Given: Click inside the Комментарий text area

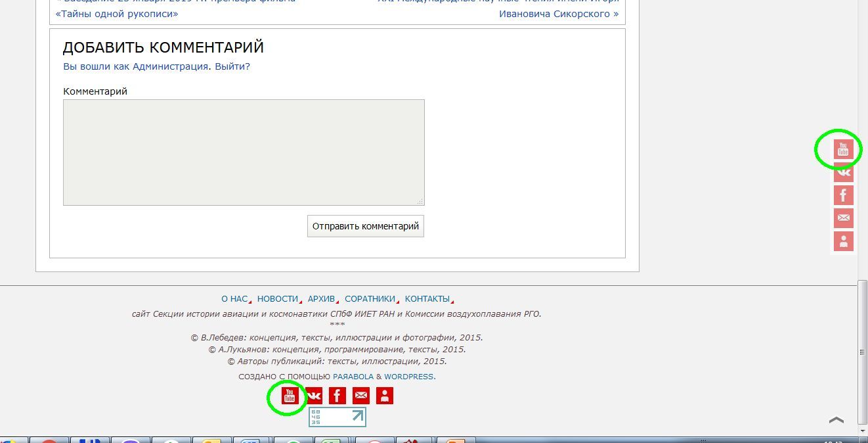Looking at the screenshot, I should [x=244, y=152].
